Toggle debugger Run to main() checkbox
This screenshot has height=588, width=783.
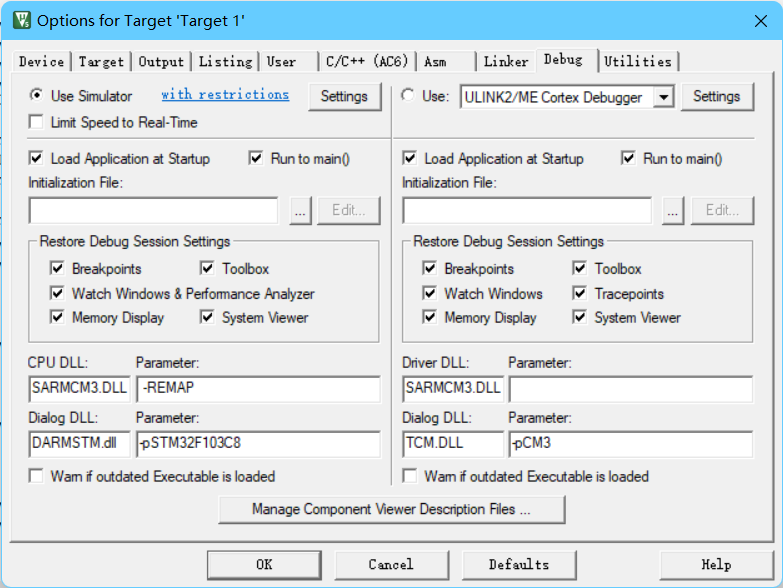628,159
